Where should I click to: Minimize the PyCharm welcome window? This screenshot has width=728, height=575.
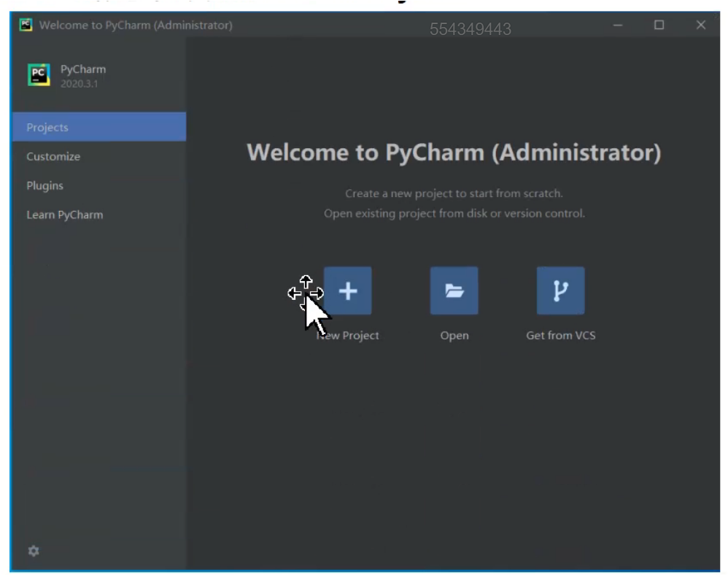pos(617,26)
